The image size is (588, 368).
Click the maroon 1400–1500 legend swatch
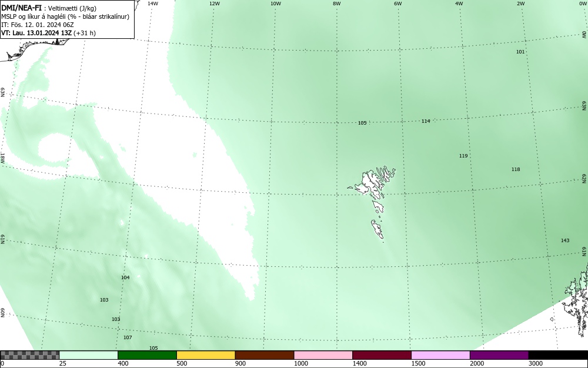382,355
